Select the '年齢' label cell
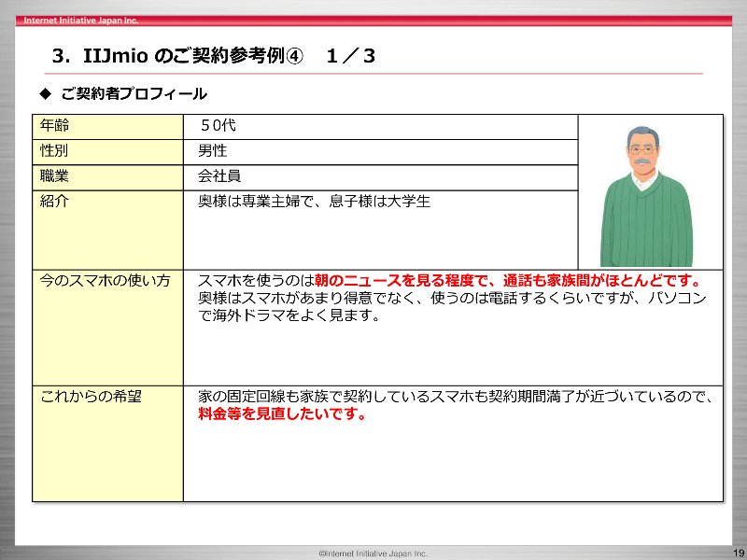Viewport: 747px width, 560px height. (107, 127)
